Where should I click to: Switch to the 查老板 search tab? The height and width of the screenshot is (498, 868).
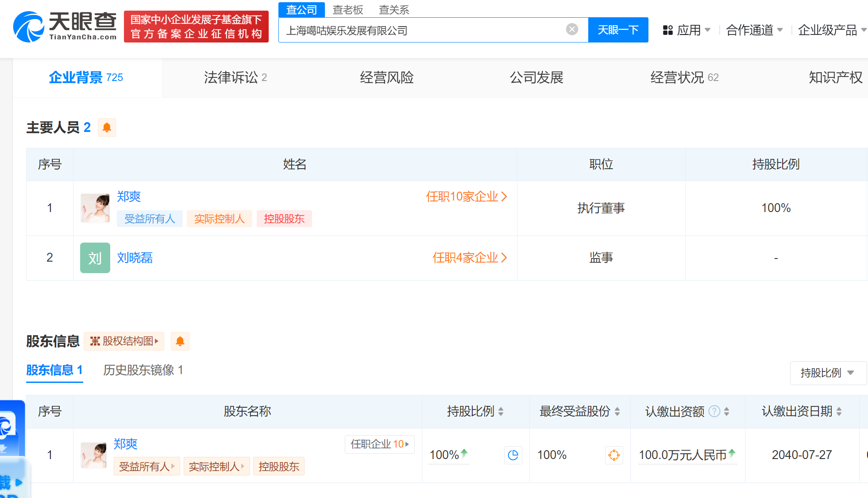pyautogui.click(x=348, y=10)
